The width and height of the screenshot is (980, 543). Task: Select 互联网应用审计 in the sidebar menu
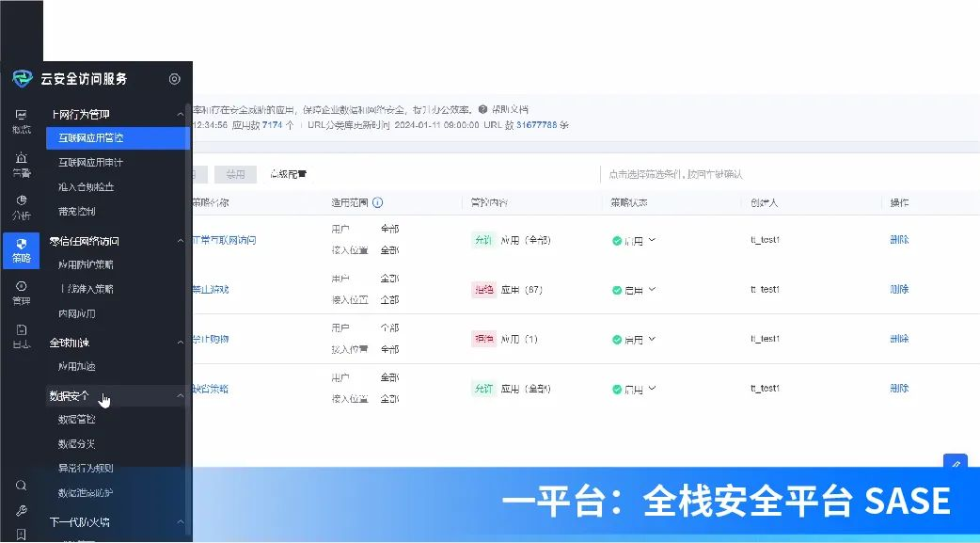pyautogui.click(x=90, y=163)
